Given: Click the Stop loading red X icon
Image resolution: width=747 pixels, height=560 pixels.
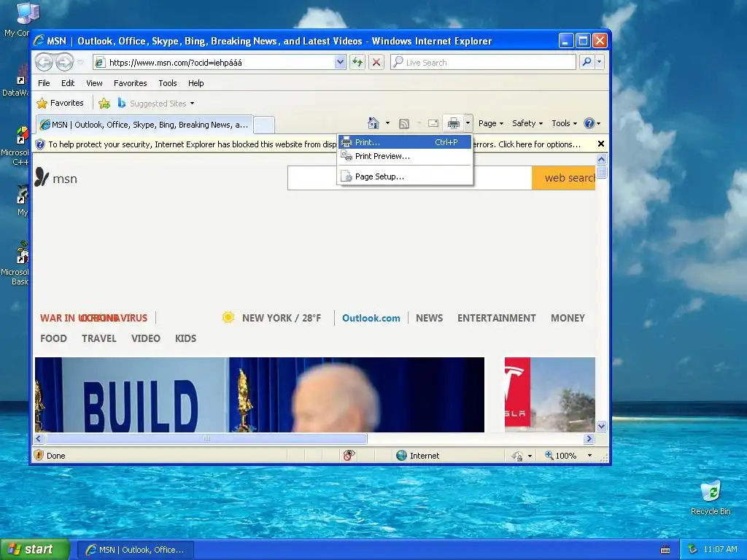Looking at the screenshot, I should click(x=376, y=62).
